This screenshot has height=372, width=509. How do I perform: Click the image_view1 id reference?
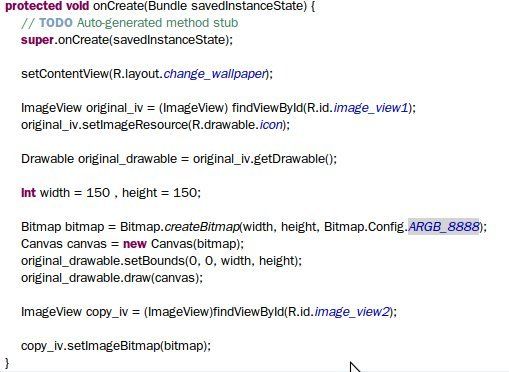point(371,108)
